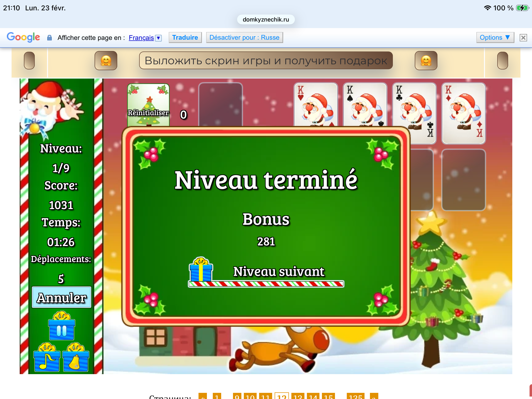Open page 13 in pagination

pos(298,396)
